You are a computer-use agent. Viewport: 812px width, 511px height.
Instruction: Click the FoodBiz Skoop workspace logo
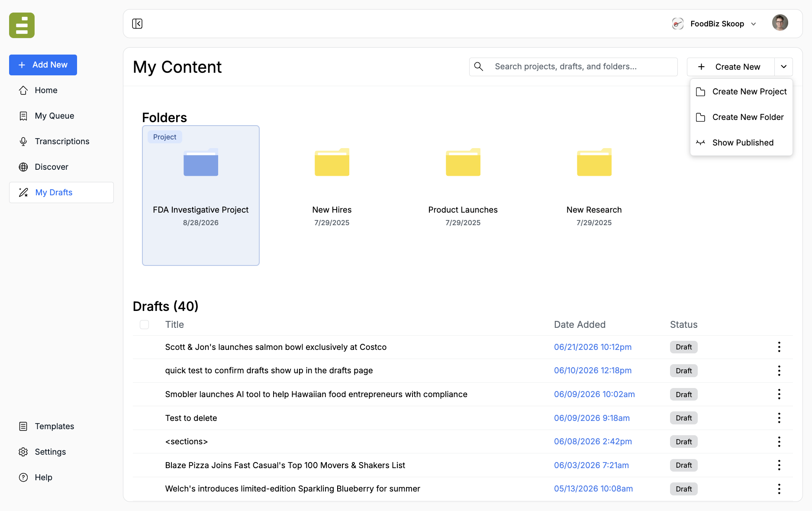tap(677, 23)
